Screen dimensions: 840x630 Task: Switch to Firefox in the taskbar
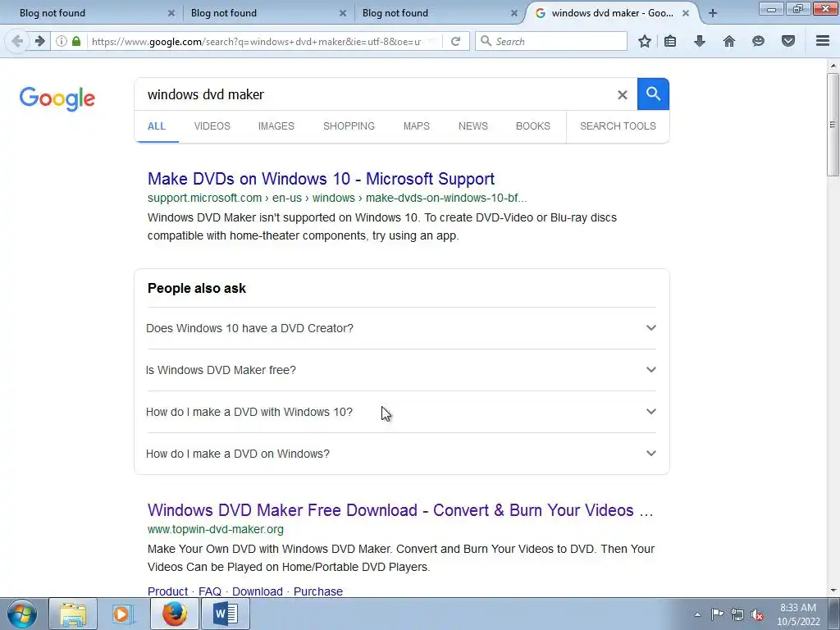[174, 614]
